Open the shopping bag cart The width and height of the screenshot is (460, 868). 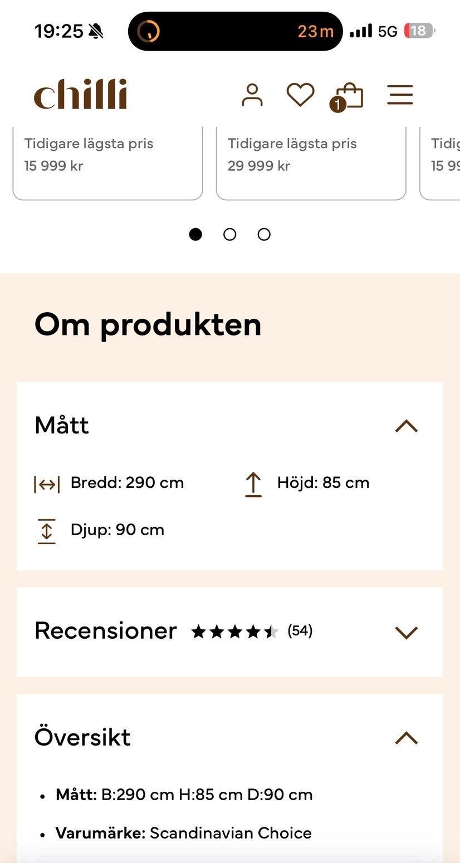pyautogui.click(x=348, y=96)
